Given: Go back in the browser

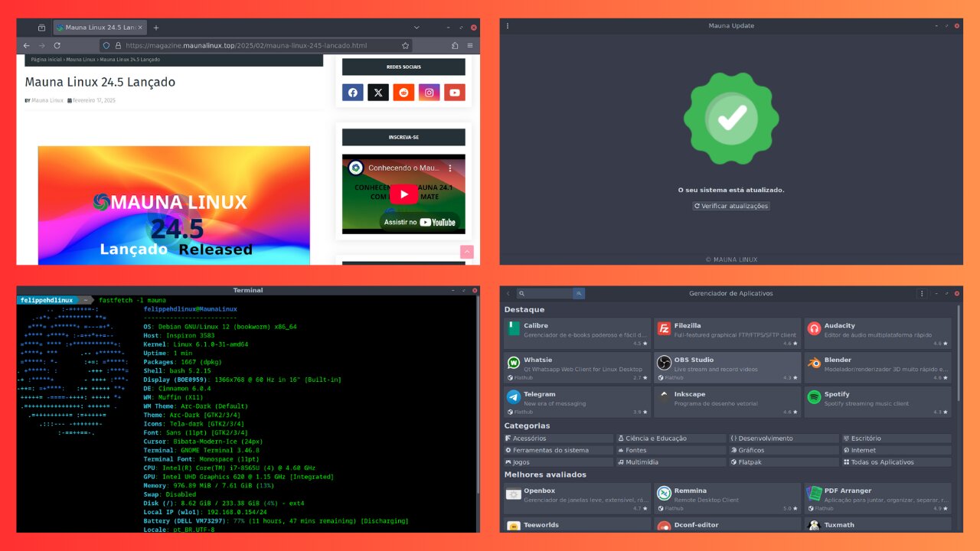Looking at the screenshot, I should [27, 46].
